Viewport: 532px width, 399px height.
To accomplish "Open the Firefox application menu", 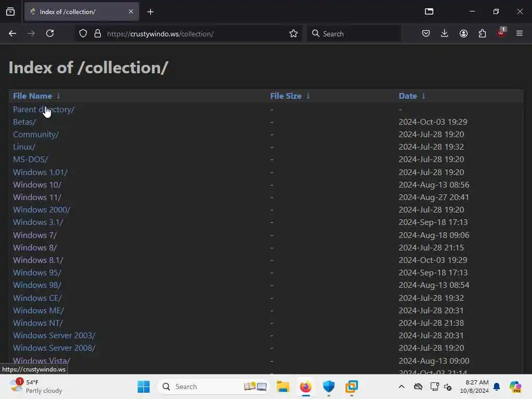I will [520, 34].
